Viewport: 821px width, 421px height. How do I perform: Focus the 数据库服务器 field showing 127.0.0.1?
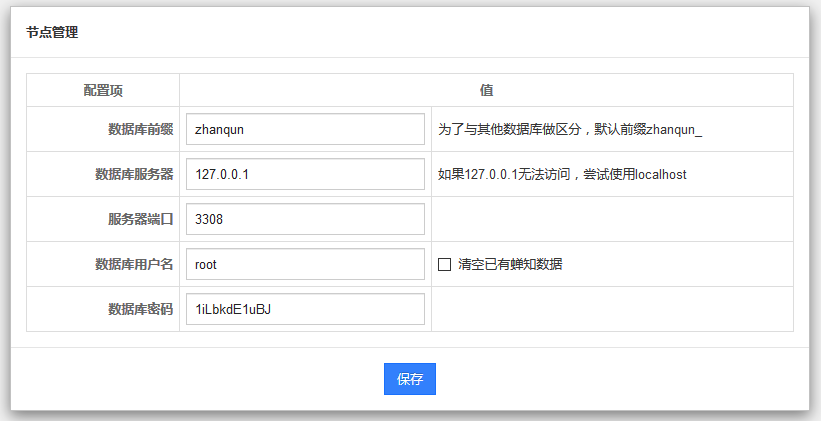point(305,174)
